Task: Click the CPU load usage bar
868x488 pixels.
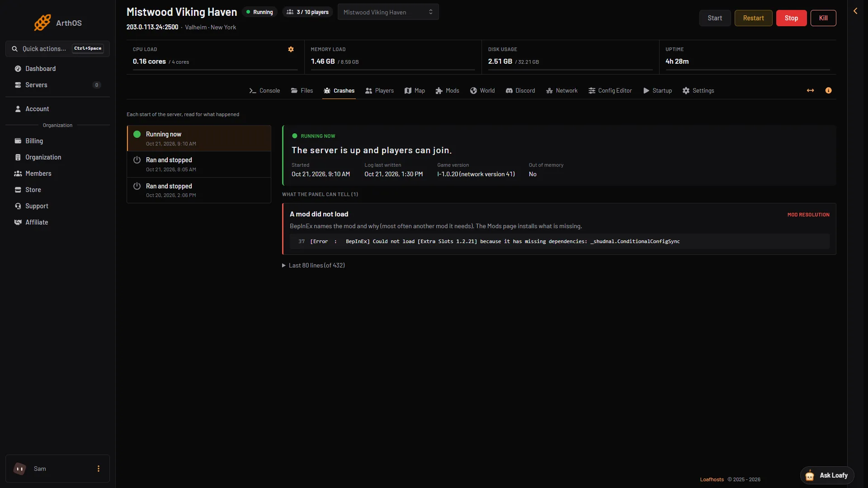Action: click(215, 70)
